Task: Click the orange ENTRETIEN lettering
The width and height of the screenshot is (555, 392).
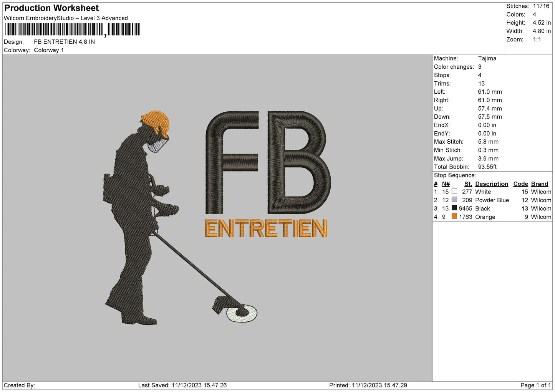Action: 266,228
